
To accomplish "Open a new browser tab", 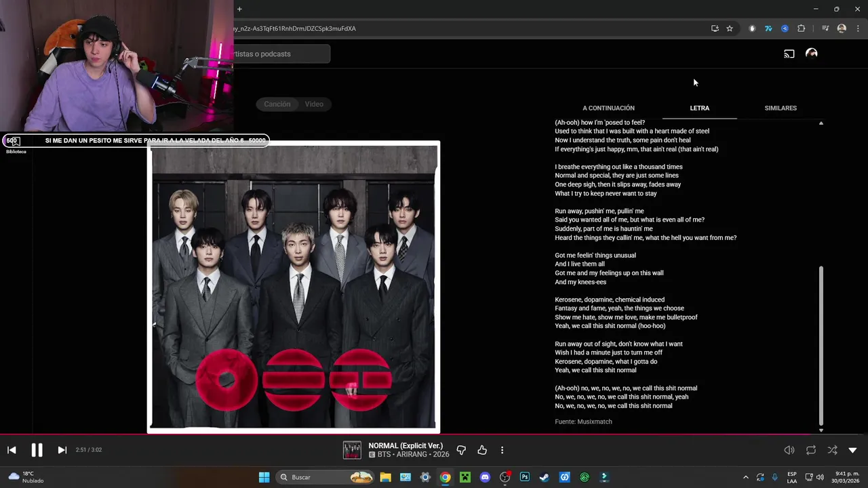I will click(239, 9).
